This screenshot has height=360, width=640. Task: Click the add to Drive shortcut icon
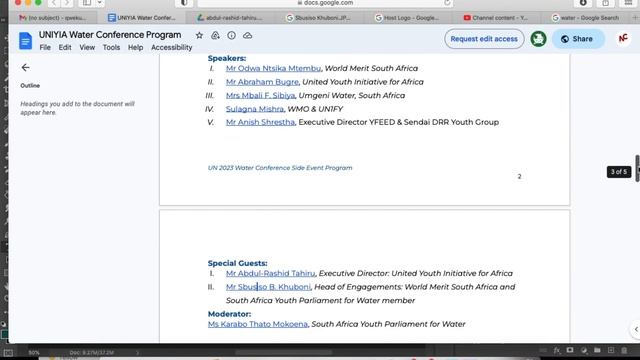pyautogui.click(x=215, y=36)
